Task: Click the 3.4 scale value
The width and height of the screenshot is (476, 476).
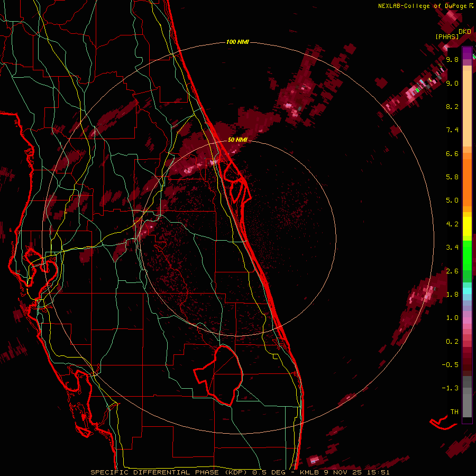Action: 452,248
